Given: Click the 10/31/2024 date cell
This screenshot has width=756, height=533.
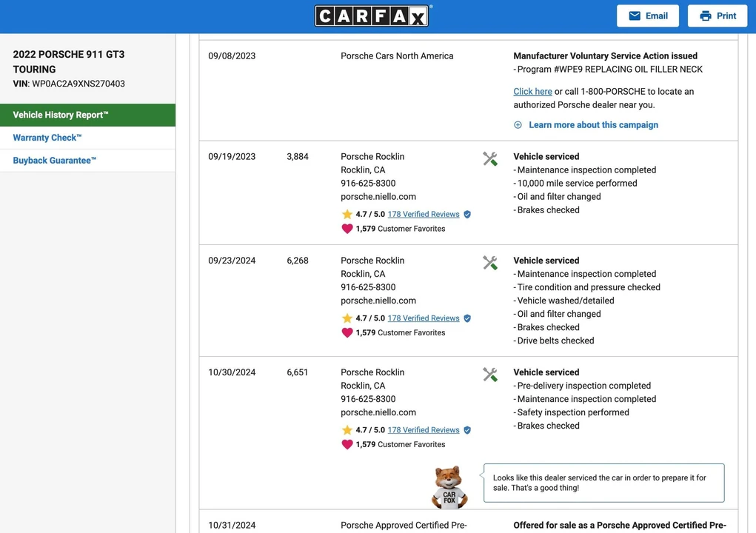Looking at the screenshot, I should click(232, 526).
